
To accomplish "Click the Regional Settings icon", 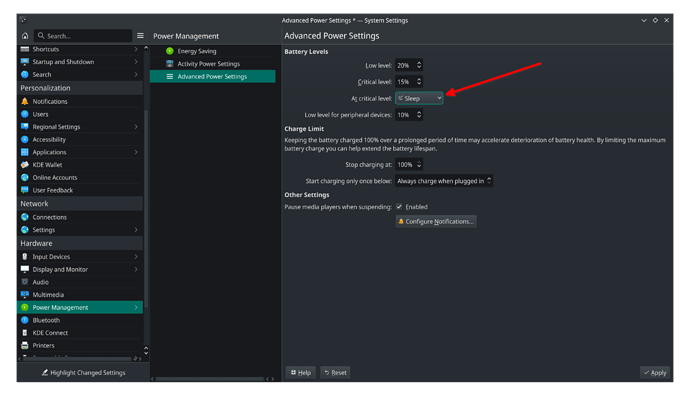I will click(25, 127).
